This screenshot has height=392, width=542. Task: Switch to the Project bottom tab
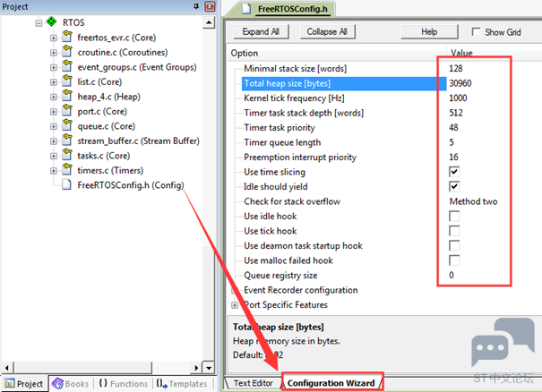tap(23, 384)
